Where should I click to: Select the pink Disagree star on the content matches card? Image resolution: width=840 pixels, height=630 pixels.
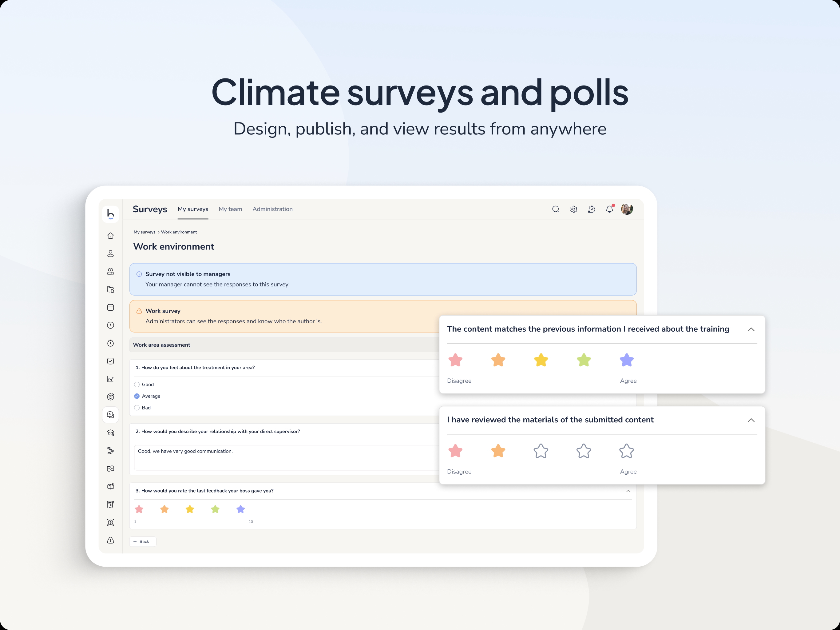(455, 360)
